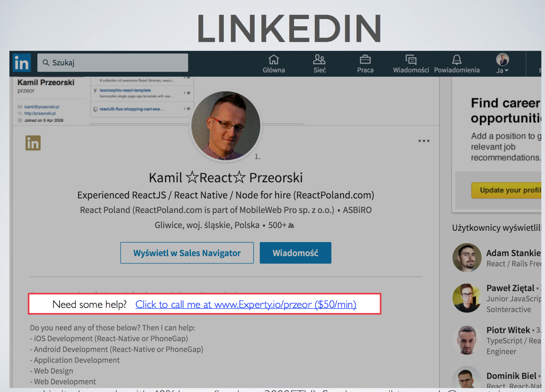Image resolution: width=545 pixels, height=392 pixels.
Task: Click the Wiadomość message button
Action: [x=295, y=253]
